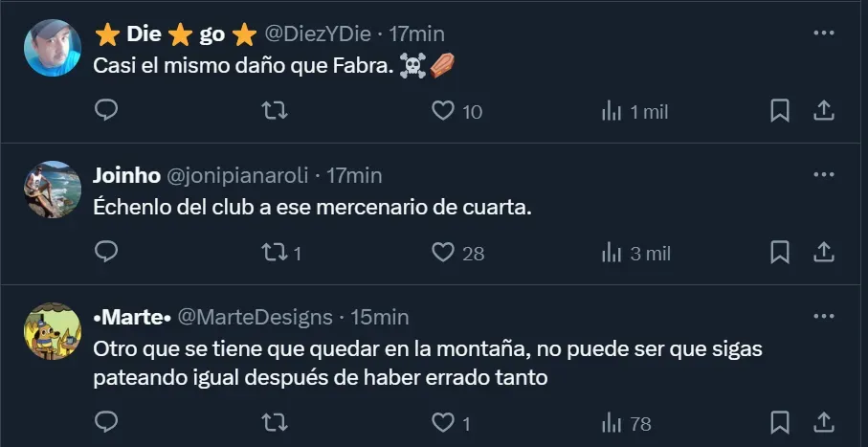Open more options on Joinho's tweet

pyautogui.click(x=823, y=175)
